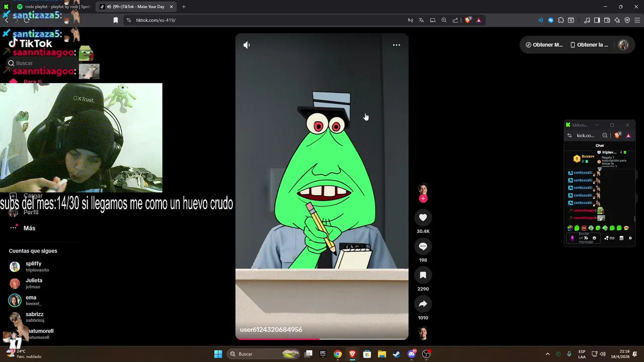Share video using the arrow icon
Viewport: 644px width, 362px height.
[x=423, y=304]
